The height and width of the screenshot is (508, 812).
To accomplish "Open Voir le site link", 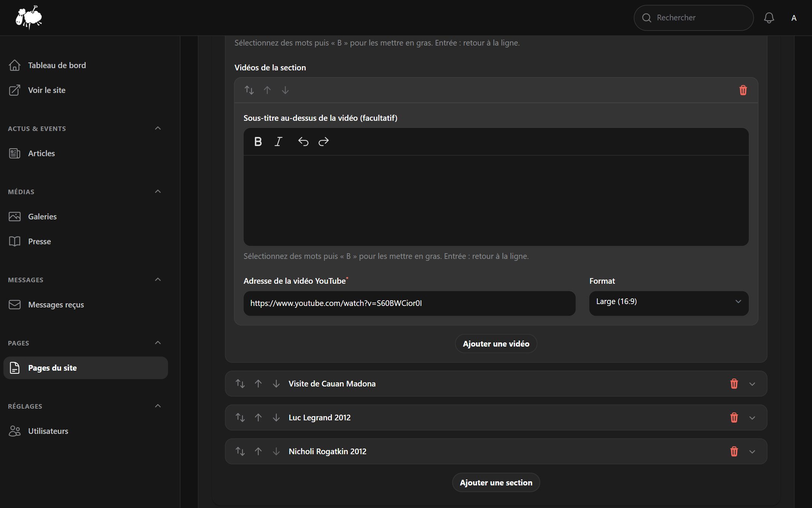I will (x=86, y=90).
